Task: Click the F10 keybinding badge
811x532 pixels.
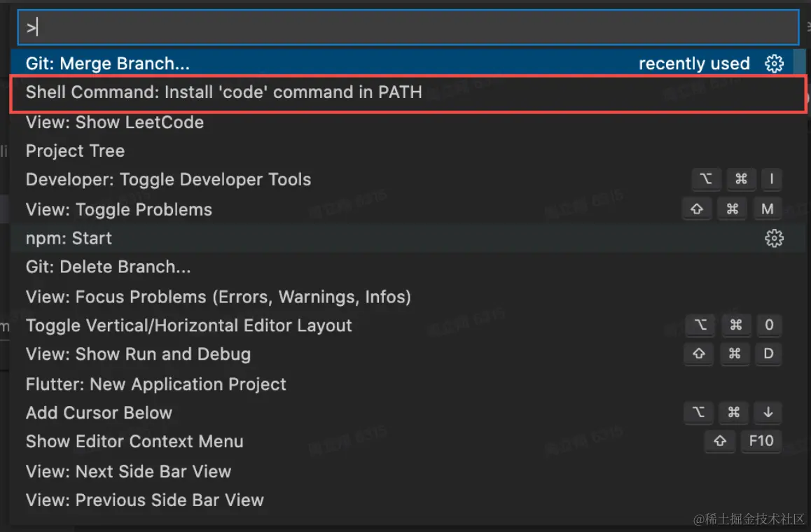Action: pos(761,441)
